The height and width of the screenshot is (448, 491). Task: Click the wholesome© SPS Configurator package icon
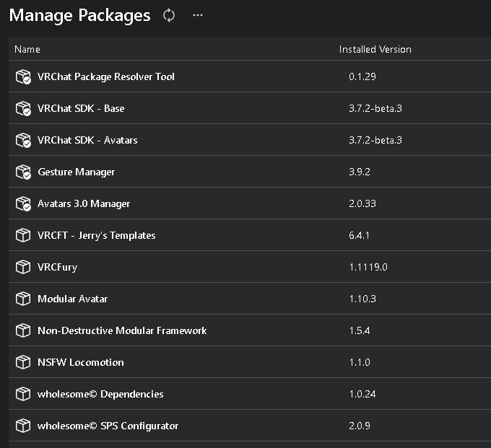[x=23, y=426]
